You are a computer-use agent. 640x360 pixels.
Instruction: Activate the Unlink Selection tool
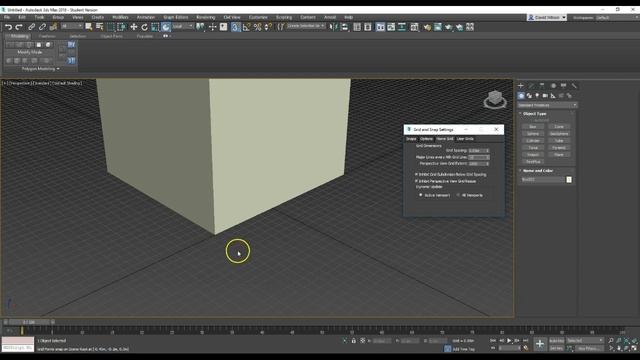42,27
